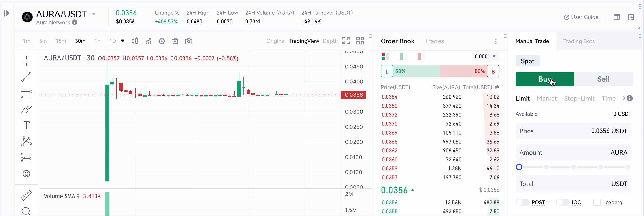Set chart interval to 15m

coord(61,41)
